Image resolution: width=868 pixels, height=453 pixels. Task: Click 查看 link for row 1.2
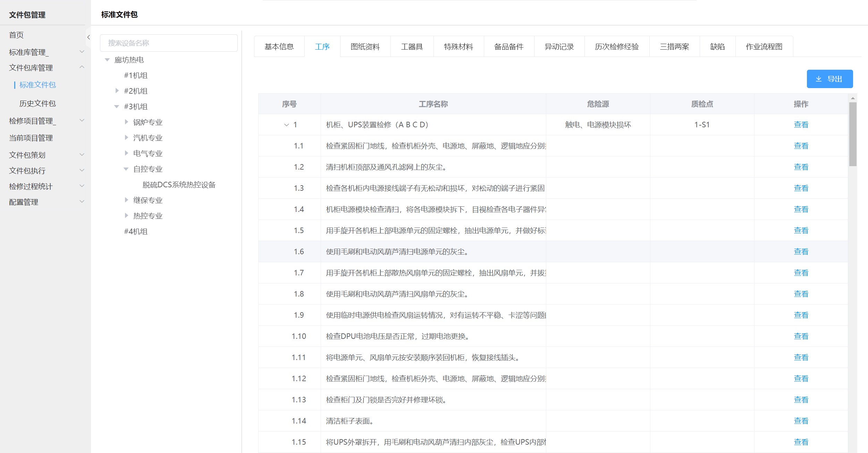801,167
